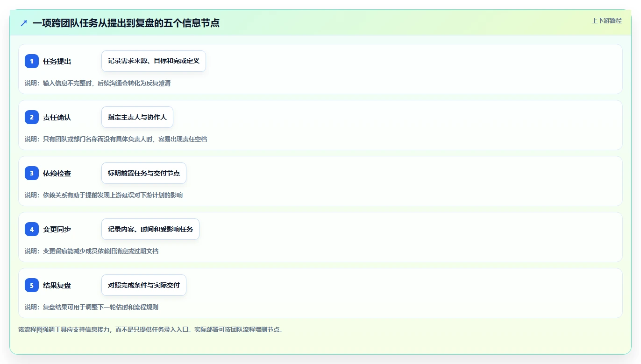The image size is (641, 364).
Task: Click the 责任确认 step title
Action: pyautogui.click(x=57, y=117)
